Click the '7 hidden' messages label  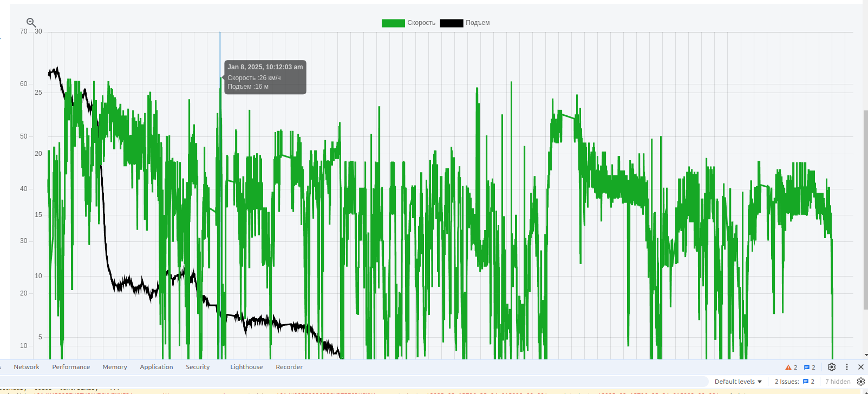[838, 382]
